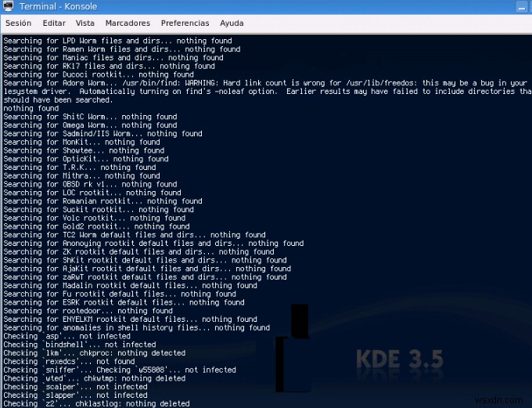532x408 pixels.
Task: Click the 'Searching for Fu rootkit' line
Action: 120,294
